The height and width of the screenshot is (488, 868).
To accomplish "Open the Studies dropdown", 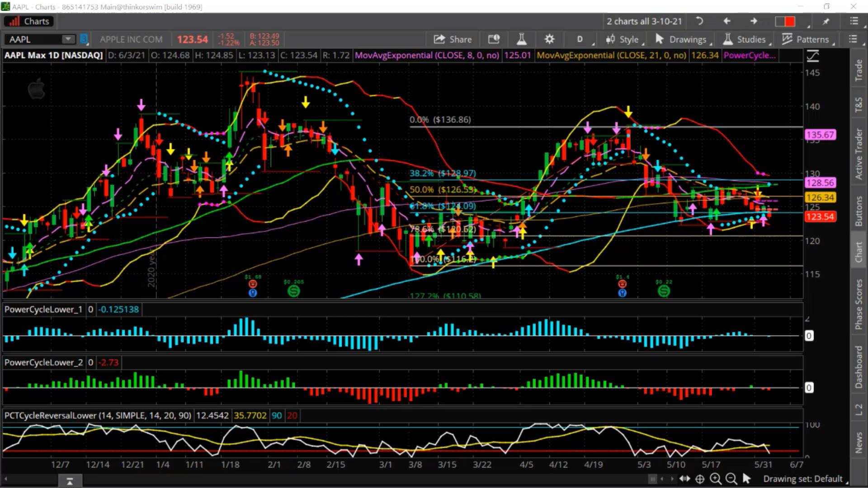I will pyautogui.click(x=746, y=39).
